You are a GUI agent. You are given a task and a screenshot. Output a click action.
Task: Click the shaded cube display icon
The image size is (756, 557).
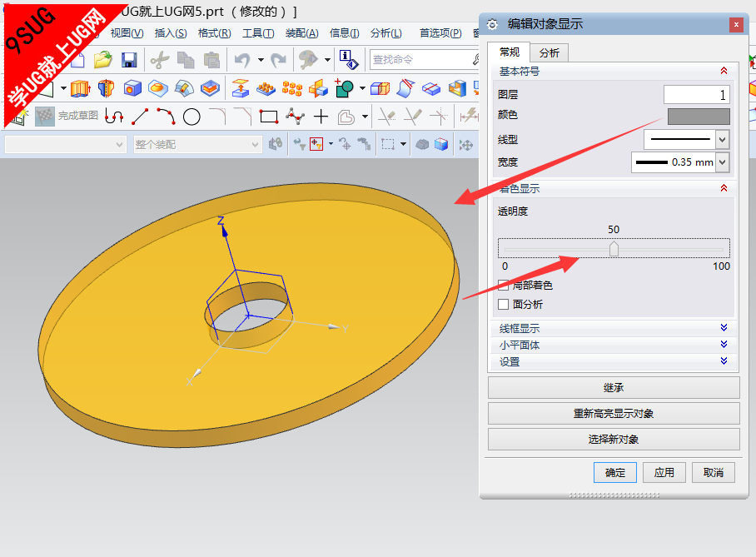click(441, 144)
